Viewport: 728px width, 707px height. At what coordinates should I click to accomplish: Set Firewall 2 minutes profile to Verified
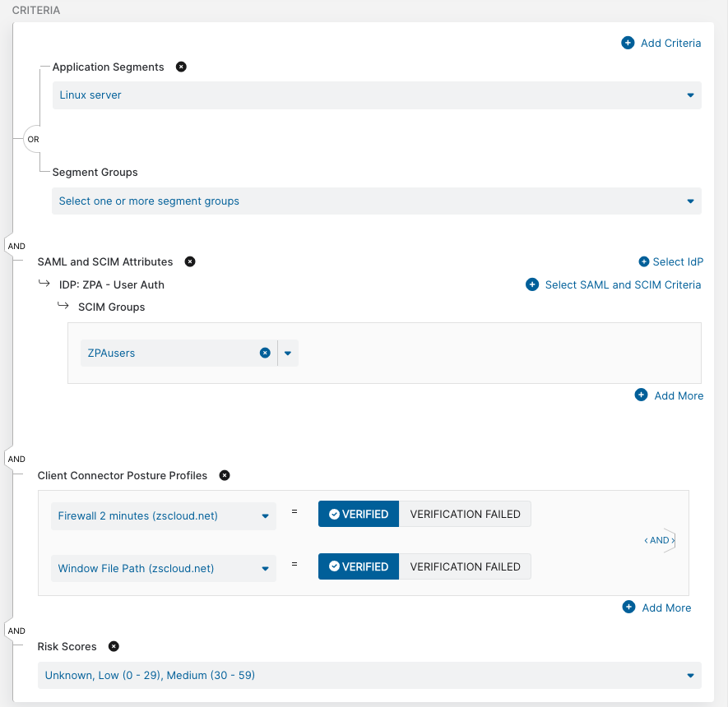tap(359, 514)
